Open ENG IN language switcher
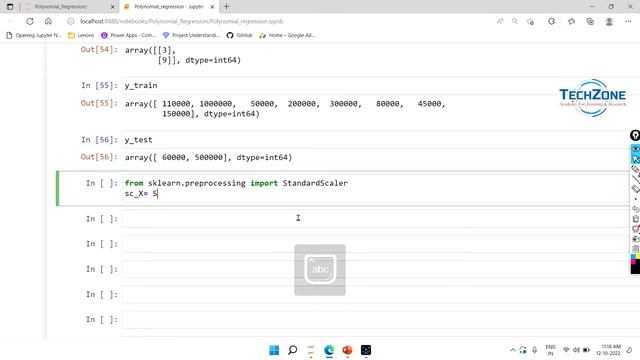Image resolution: width=640 pixels, height=360 pixels. 550,350
